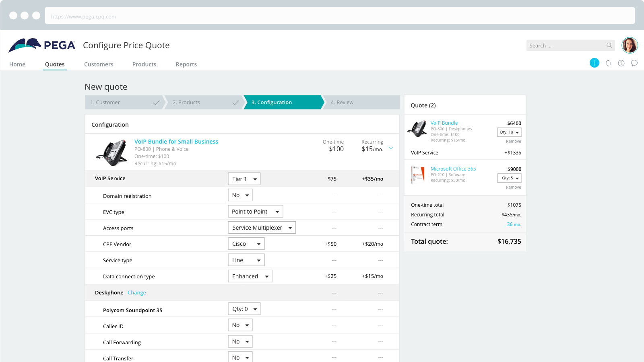The width and height of the screenshot is (644, 362).
Task: Open the Domain registration dropdown
Action: tap(240, 195)
